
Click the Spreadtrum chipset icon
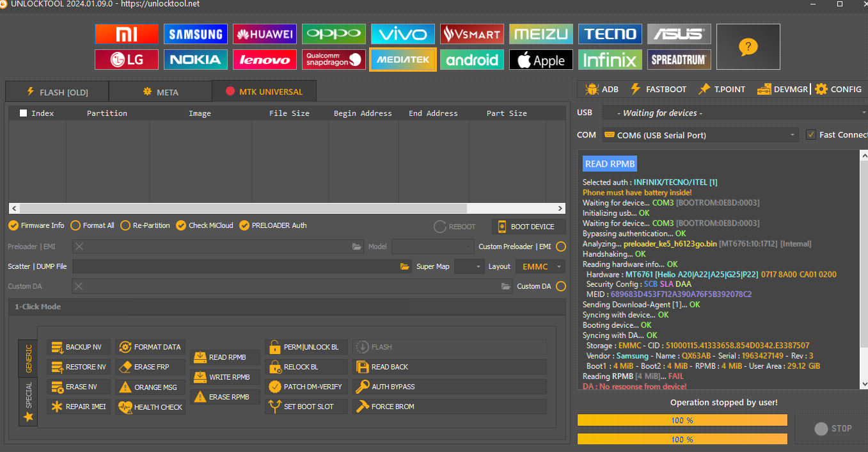(679, 60)
